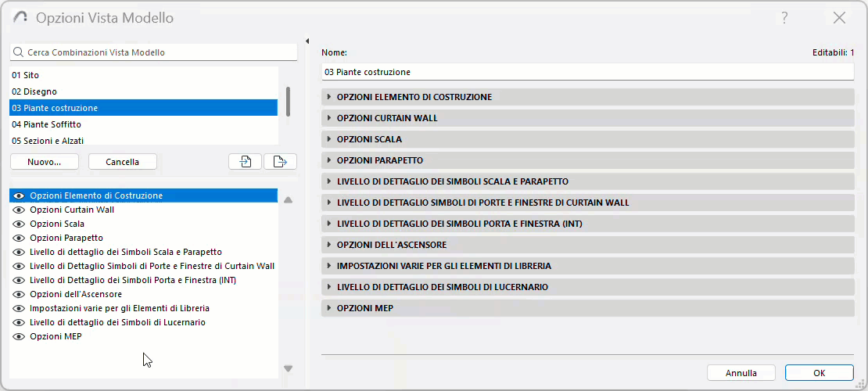Viewport: 868px width, 391px height.
Task: Expand OPZIONI ELEMENTO DI COSTRUZIONE panel
Action: click(588, 97)
